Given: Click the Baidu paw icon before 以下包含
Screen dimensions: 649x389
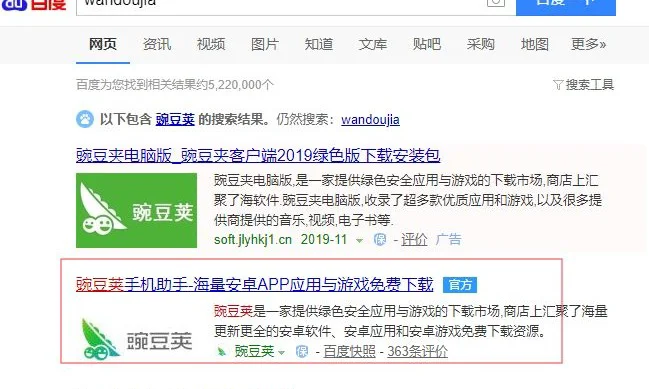Looking at the screenshot, I should pos(85,120).
